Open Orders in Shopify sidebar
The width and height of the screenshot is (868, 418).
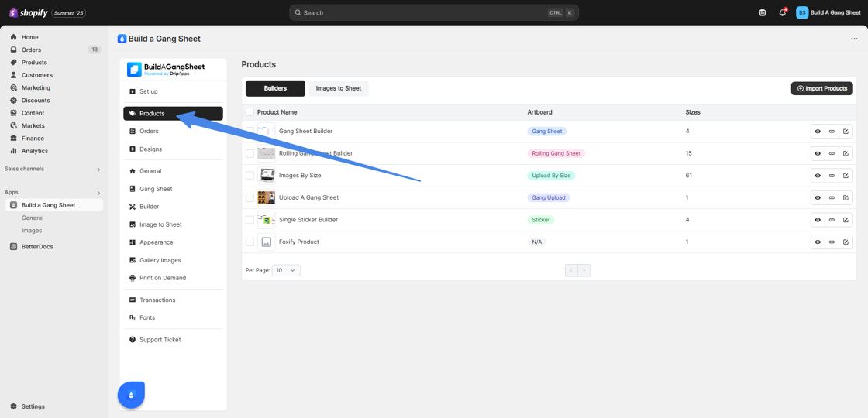tap(31, 50)
